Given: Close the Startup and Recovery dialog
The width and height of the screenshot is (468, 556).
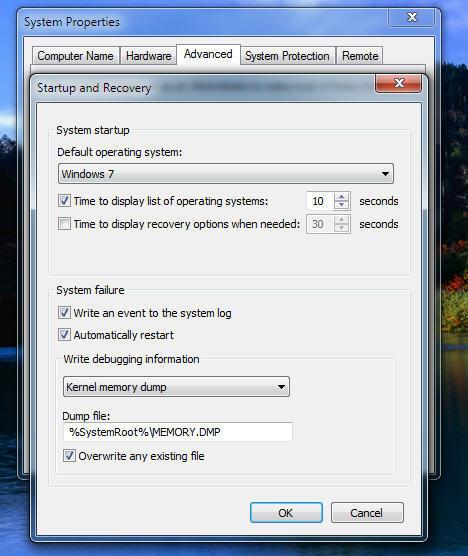Looking at the screenshot, I should coord(399,83).
